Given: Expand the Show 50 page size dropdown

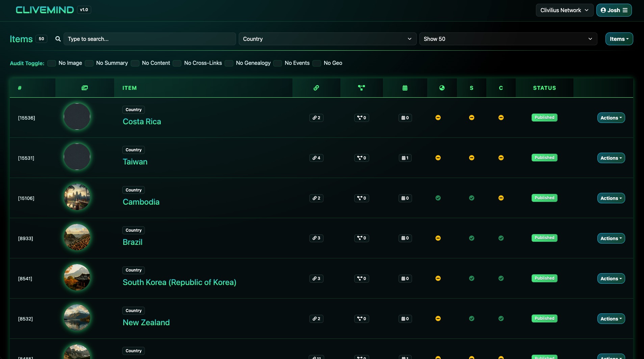Looking at the screenshot, I should pyautogui.click(x=508, y=39).
